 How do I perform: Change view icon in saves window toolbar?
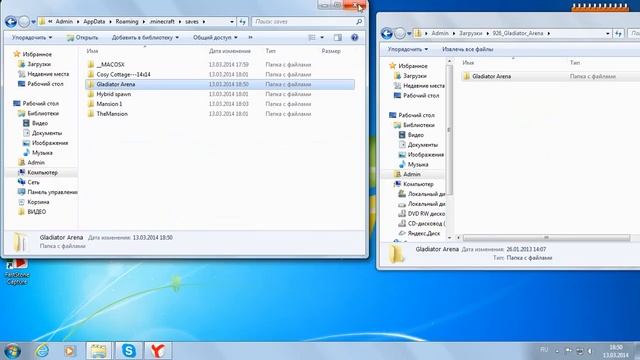click(312, 38)
